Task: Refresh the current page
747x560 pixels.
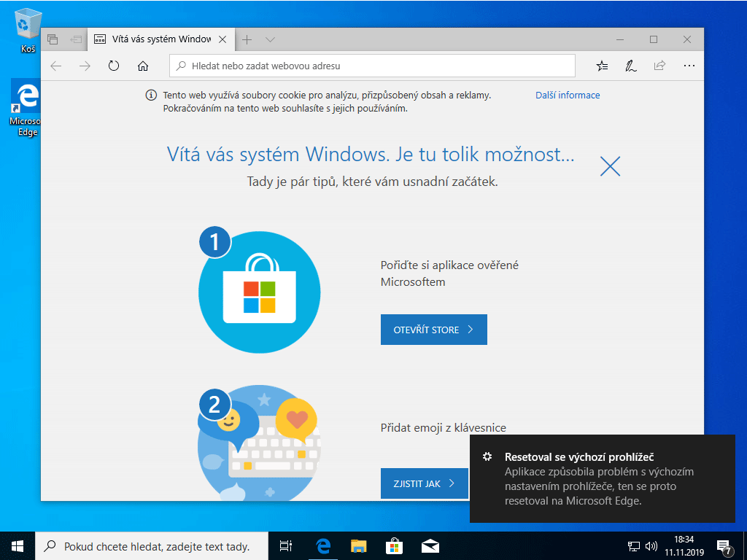Action: pos(113,66)
